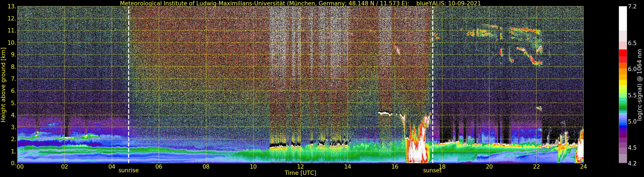
Task: Click the height tick label '9.'
Action: tap(14, 55)
